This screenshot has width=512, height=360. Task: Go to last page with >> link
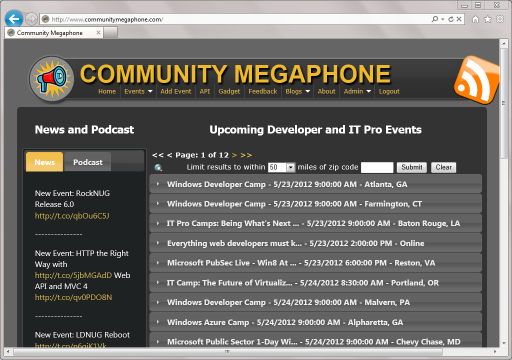point(246,155)
